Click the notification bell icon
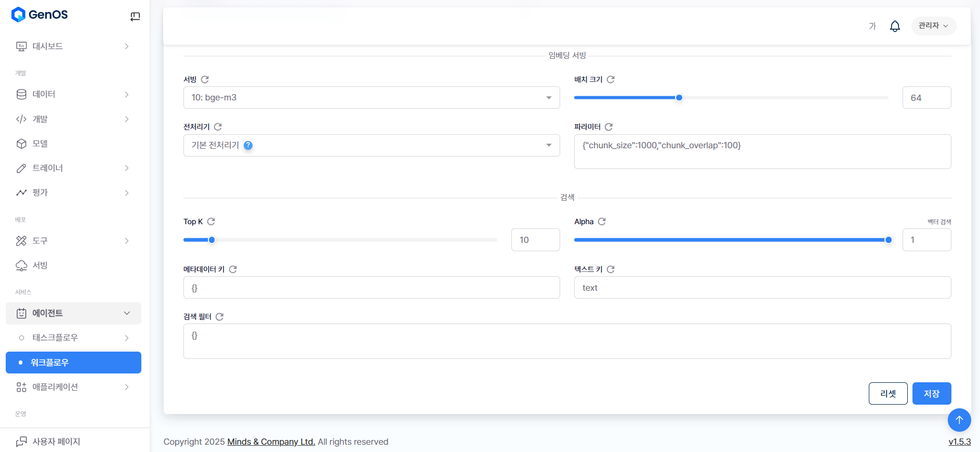Screen dimensions: 980x452 pos(895,26)
